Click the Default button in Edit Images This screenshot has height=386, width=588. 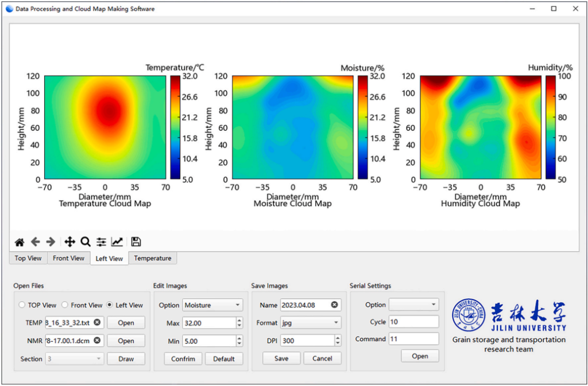pos(224,359)
